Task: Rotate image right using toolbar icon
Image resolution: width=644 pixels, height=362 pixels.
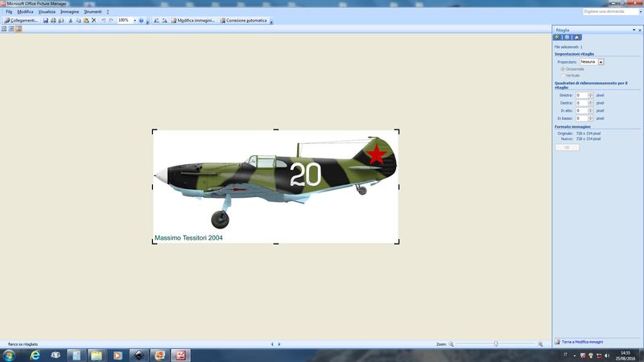Action: (x=164, y=20)
